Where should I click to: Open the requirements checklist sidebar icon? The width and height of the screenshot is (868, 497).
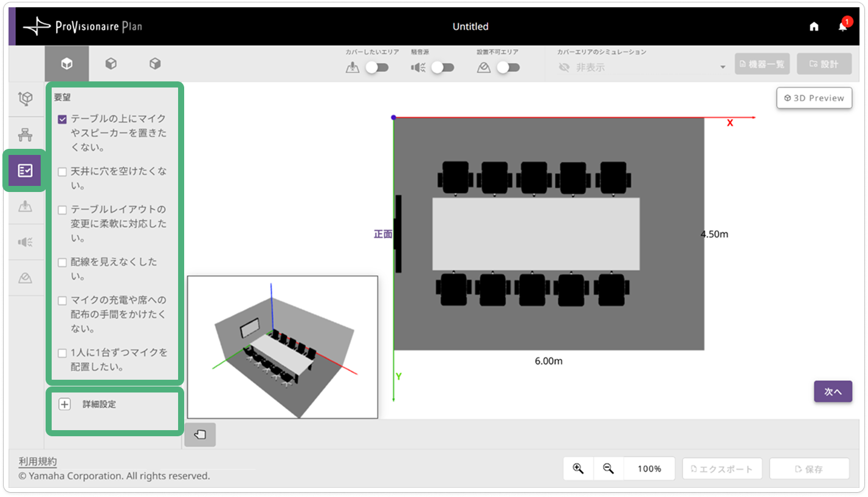click(25, 171)
